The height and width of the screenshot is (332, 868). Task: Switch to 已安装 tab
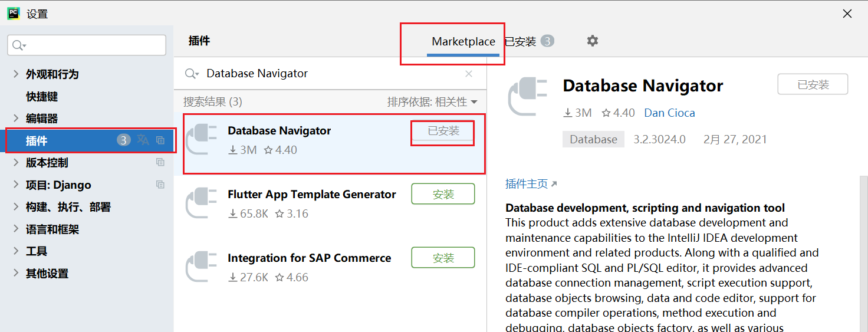tap(529, 41)
